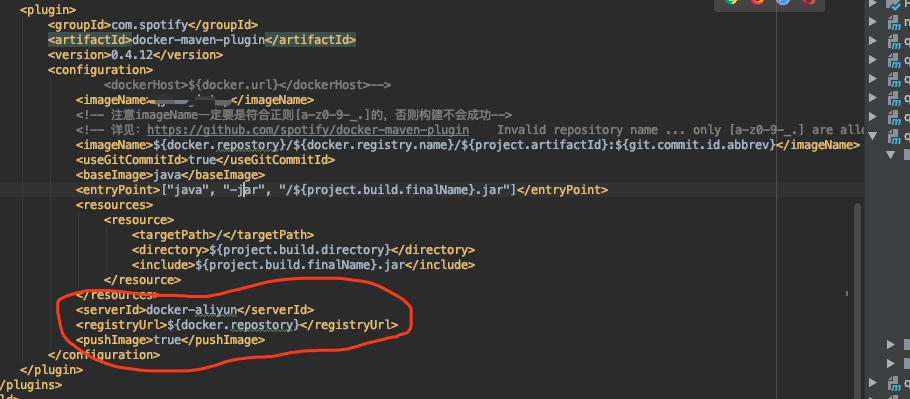Click the opening <resources> tag
910x399 pixels.
point(114,205)
